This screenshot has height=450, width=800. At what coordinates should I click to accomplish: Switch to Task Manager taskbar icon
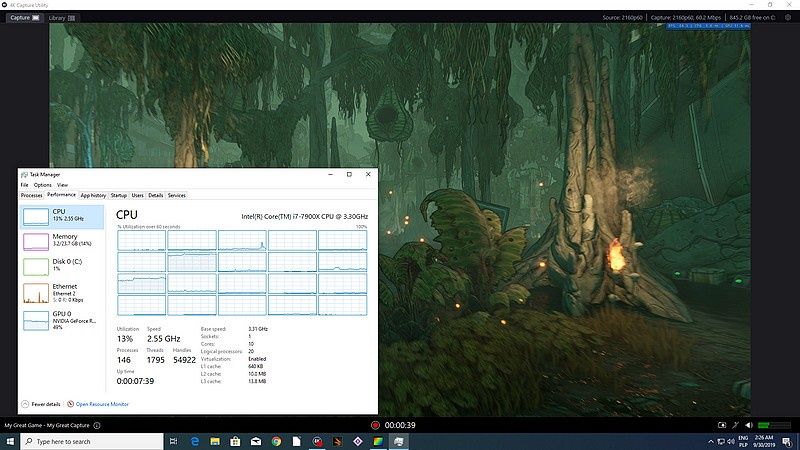coord(398,441)
